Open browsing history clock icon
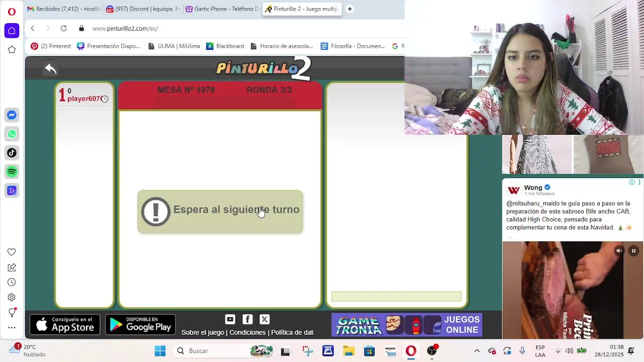Viewport: 644px width, 362px height. (12, 282)
